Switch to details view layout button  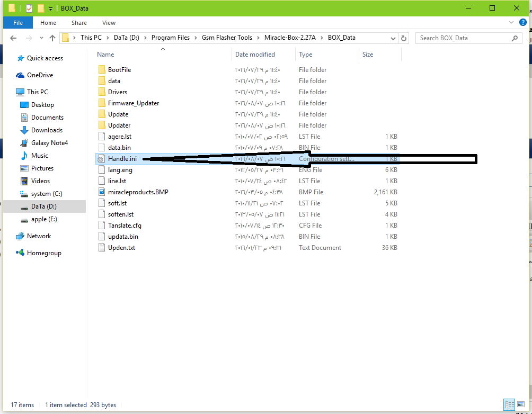click(509, 404)
